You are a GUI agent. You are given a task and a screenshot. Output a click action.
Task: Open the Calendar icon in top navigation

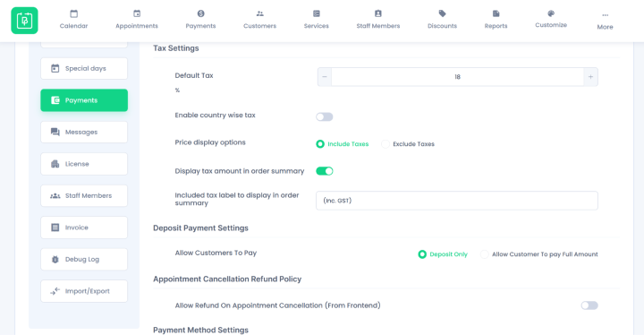[74, 13]
